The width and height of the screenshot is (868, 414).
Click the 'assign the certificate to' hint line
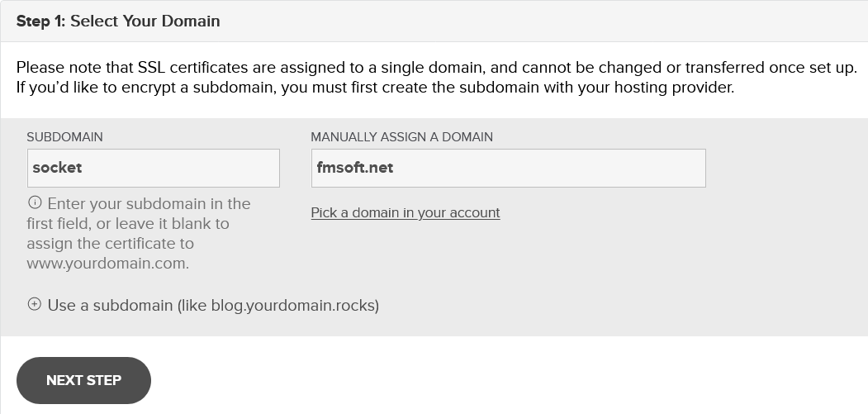(x=110, y=244)
